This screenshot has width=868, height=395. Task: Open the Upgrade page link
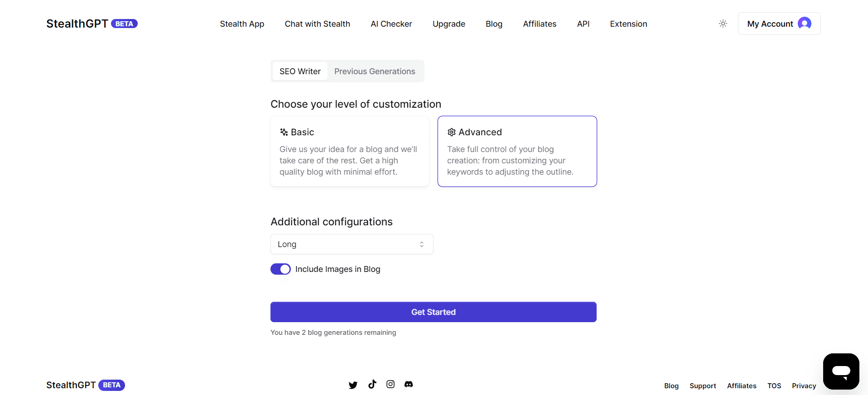point(448,24)
